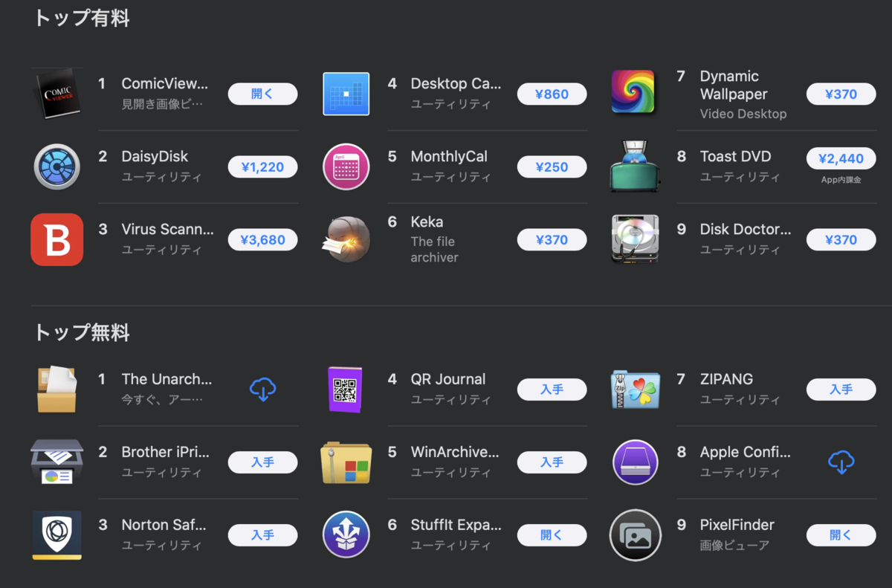892x588 pixels.
Task: Open ComicViewer with the 開く button
Action: coord(262,94)
